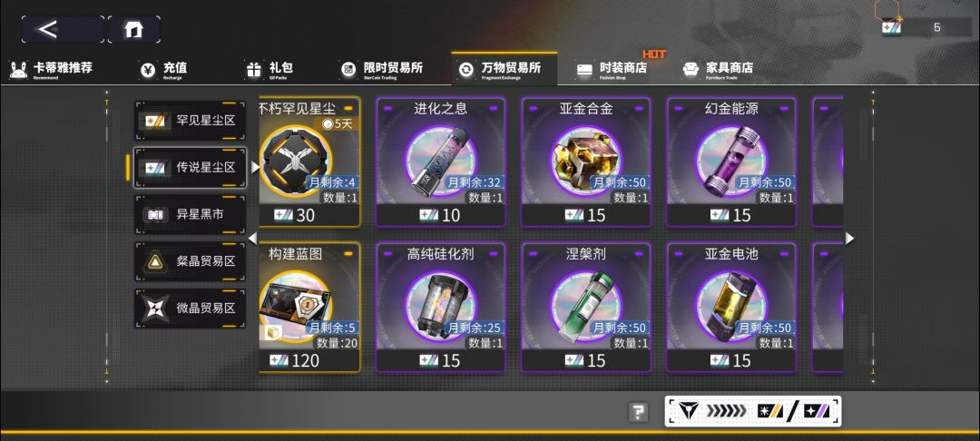Select the 进化之息 item icon

coord(441,161)
